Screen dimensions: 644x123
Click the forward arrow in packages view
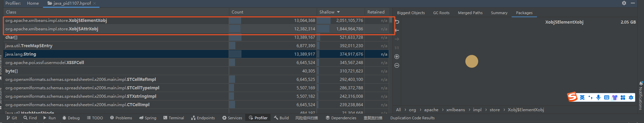click(x=397, y=39)
